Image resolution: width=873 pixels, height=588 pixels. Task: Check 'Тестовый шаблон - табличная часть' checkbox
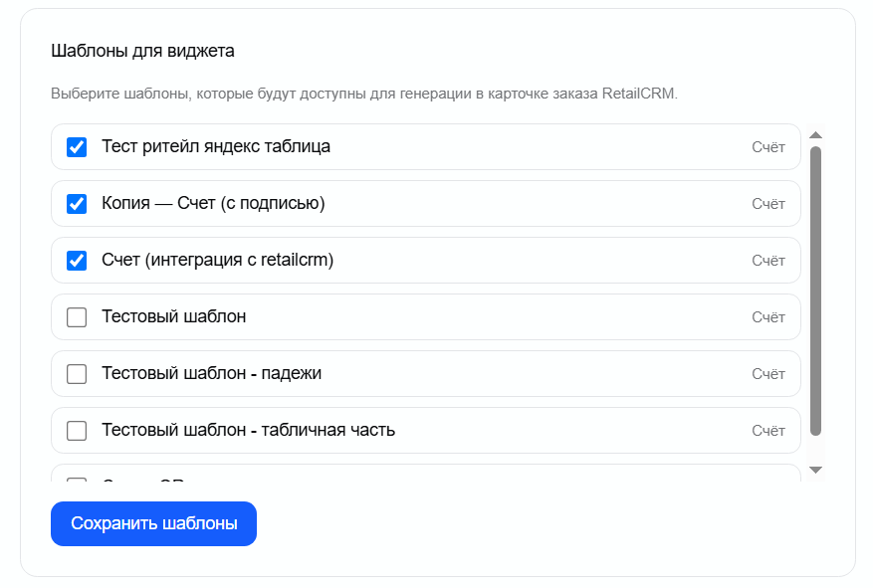[77, 431]
